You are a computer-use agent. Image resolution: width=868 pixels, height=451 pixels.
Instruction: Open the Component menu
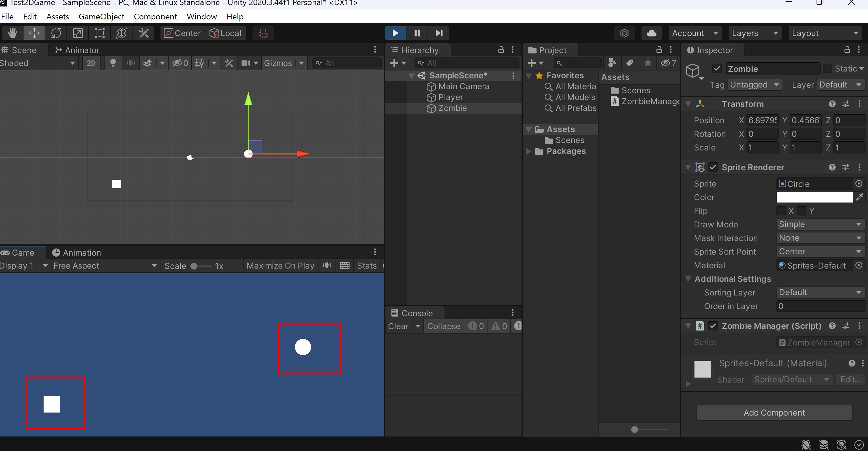[155, 16]
